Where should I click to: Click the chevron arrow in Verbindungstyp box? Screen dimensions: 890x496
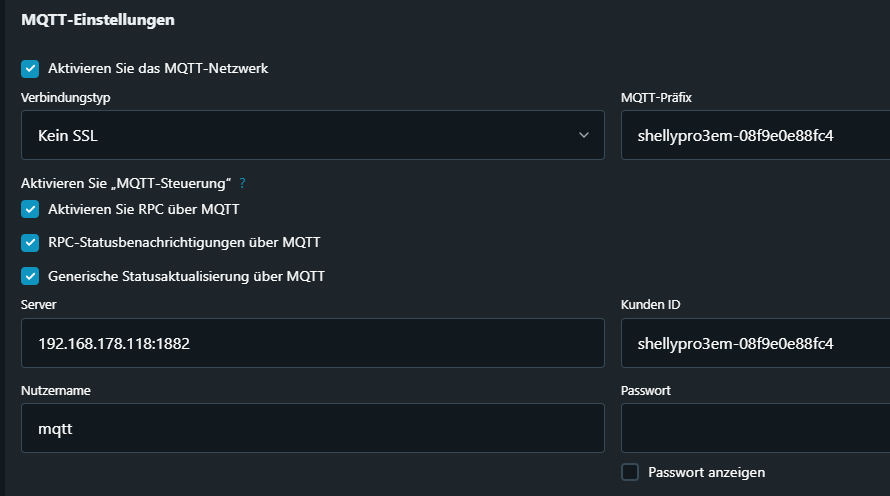pos(584,135)
